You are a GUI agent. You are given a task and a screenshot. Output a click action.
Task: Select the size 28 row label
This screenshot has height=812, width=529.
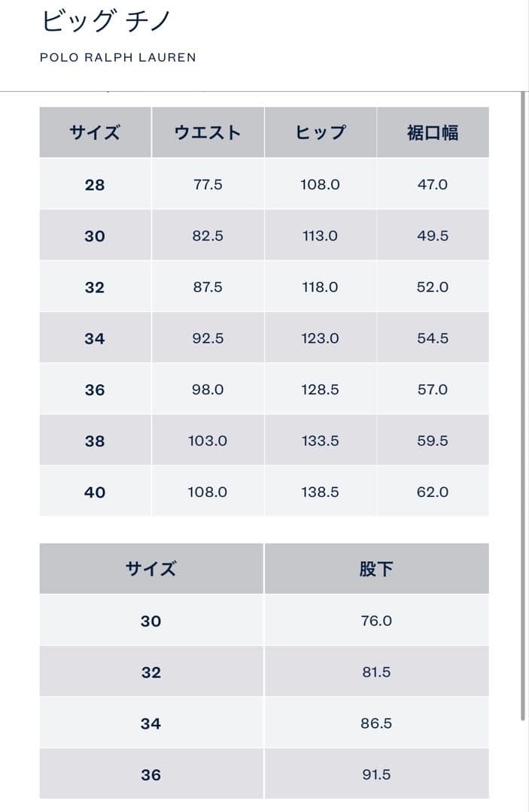pos(95,185)
